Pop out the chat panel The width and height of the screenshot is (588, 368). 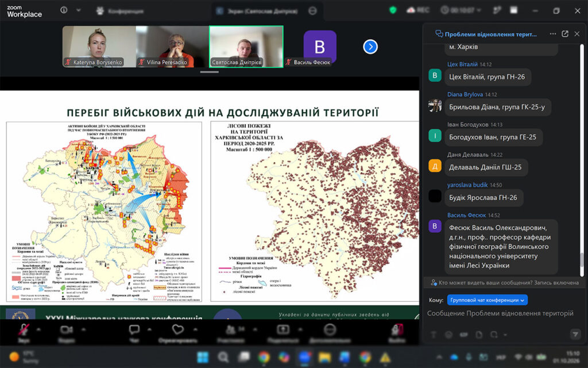pos(565,34)
